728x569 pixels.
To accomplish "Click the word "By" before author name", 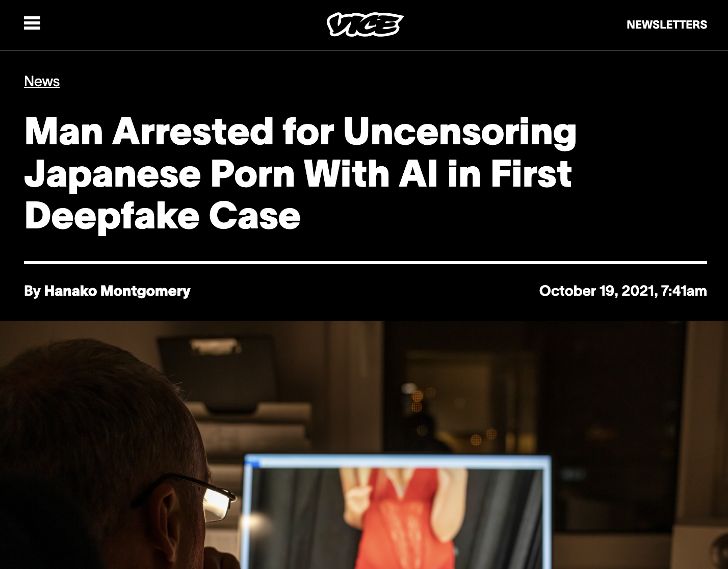I will click(32, 291).
